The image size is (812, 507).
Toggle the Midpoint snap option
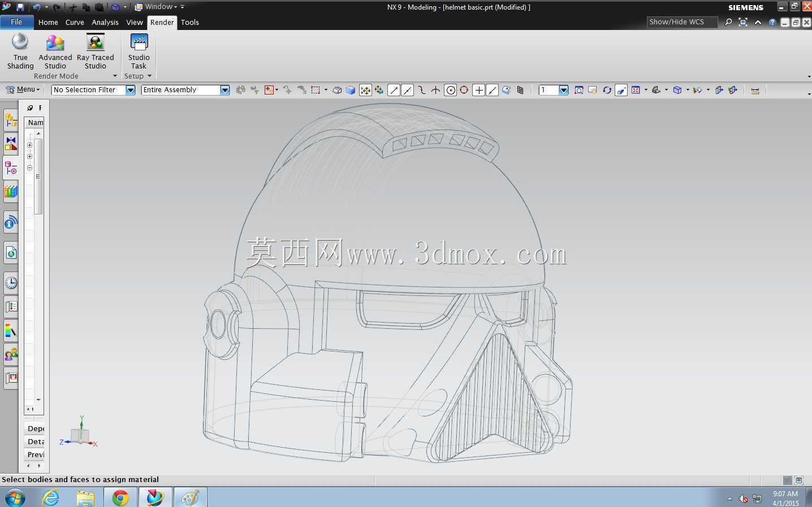pos(407,90)
